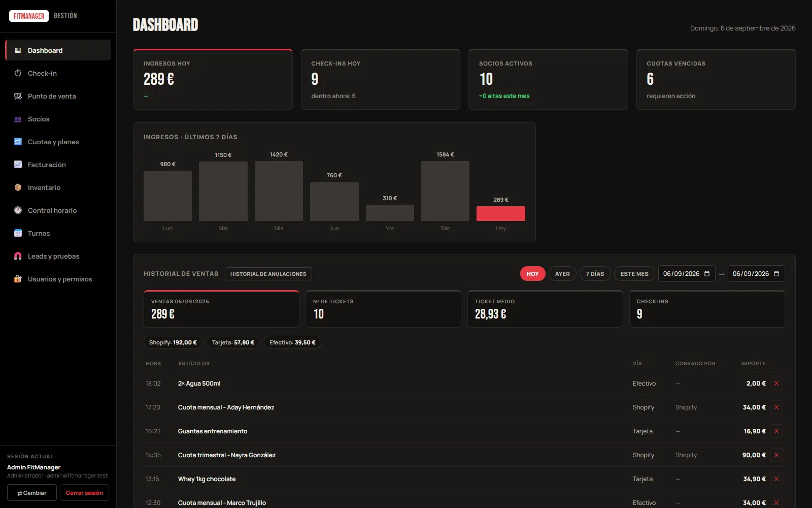Image resolution: width=812 pixels, height=508 pixels.
Task: Open Historial de anulaciones
Action: (x=268, y=274)
